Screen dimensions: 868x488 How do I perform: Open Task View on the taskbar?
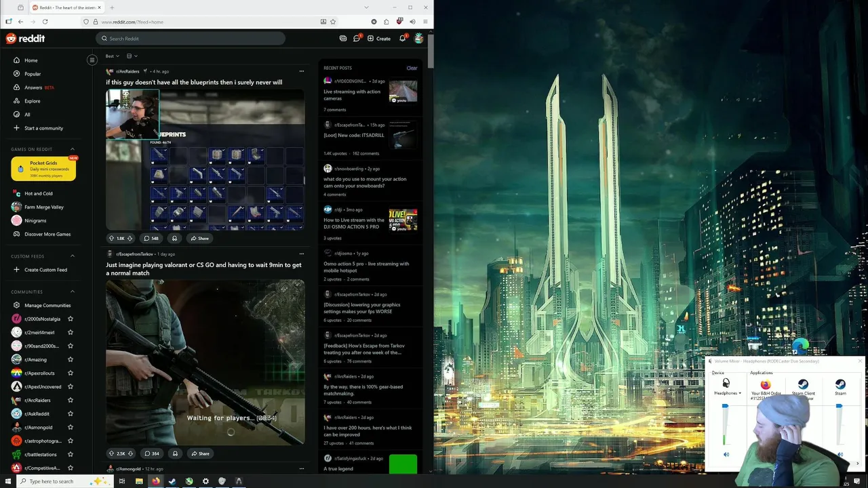(122, 481)
